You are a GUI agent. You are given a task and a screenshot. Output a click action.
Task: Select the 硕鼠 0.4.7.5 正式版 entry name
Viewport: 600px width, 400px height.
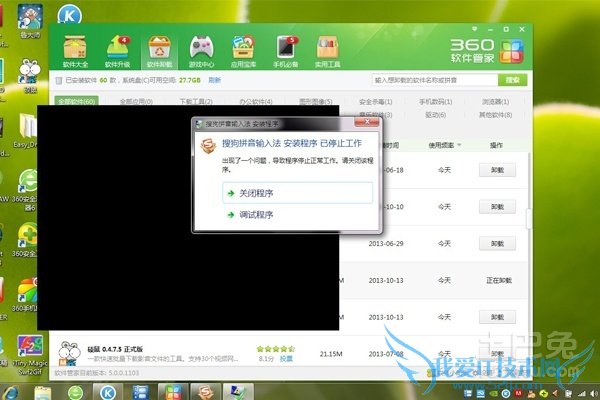click(115, 349)
